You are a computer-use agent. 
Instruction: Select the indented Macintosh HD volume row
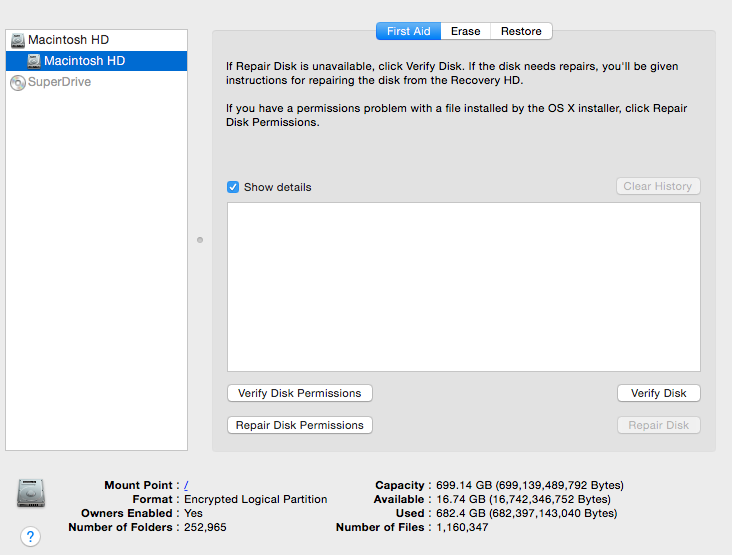pos(97,61)
